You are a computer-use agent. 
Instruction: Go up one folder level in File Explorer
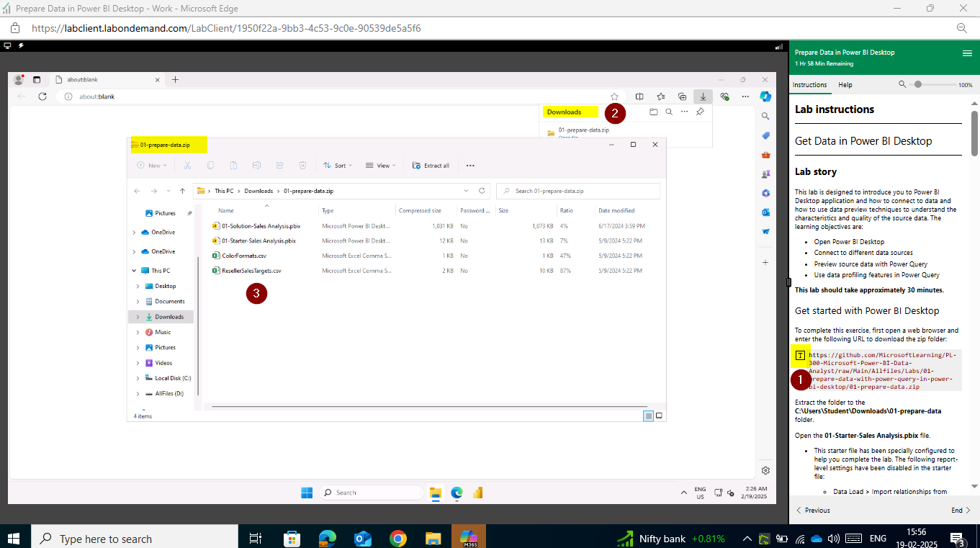point(182,191)
